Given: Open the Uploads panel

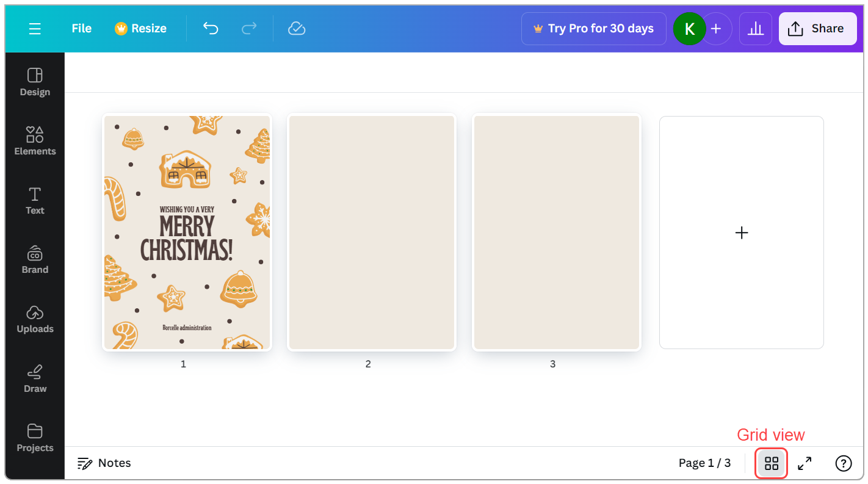Looking at the screenshot, I should pyautogui.click(x=34, y=318).
